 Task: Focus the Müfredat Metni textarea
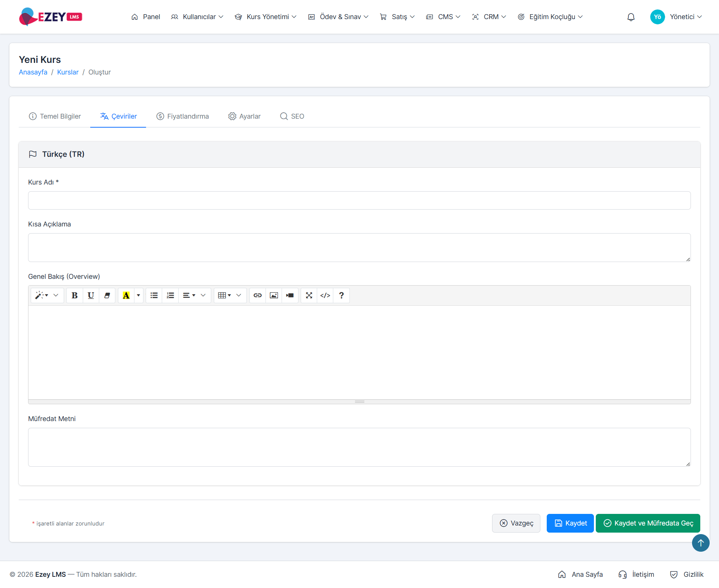tap(359, 447)
